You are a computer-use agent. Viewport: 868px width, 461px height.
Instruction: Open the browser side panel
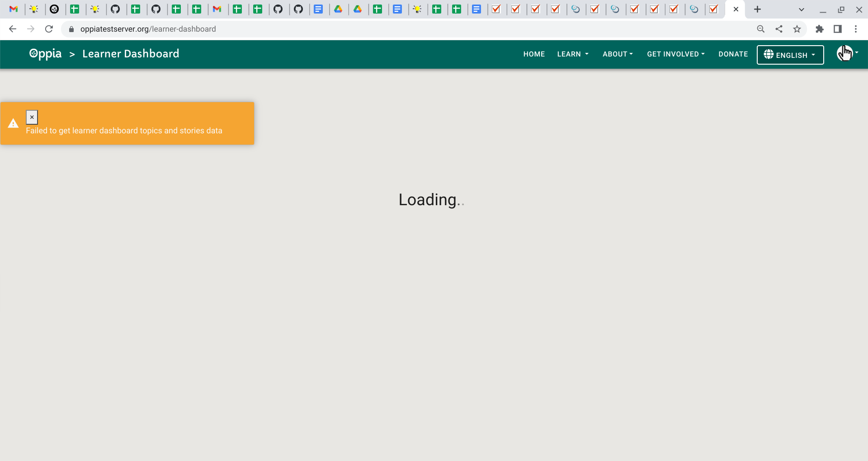pyautogui.click(x=837, y=28)
